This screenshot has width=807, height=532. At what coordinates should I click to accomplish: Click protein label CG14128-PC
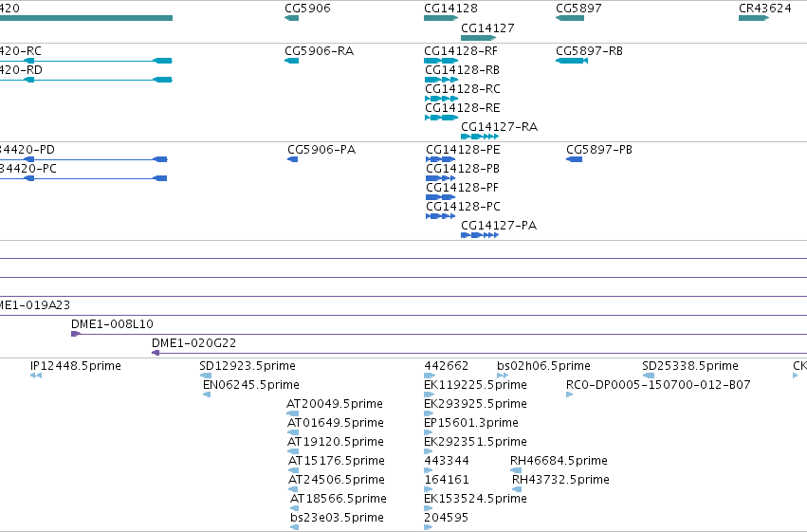(463, 207)
